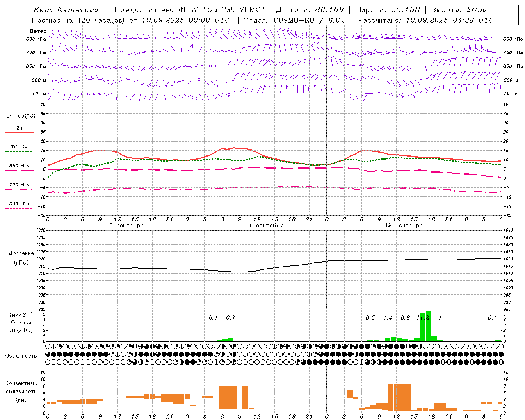Click the 'Конвективн.' convective cloud label

[x=21, y=383]
